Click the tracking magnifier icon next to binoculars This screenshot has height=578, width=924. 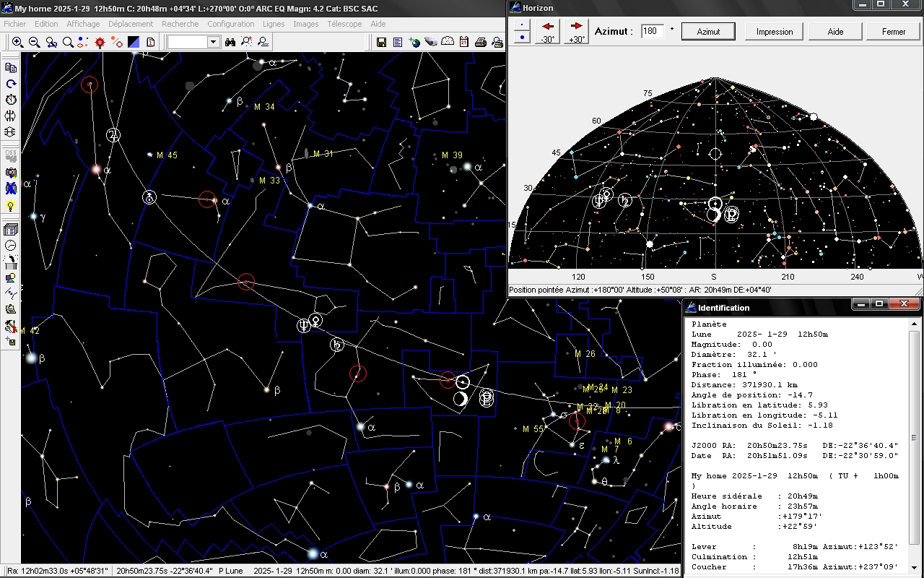[247, 42]
